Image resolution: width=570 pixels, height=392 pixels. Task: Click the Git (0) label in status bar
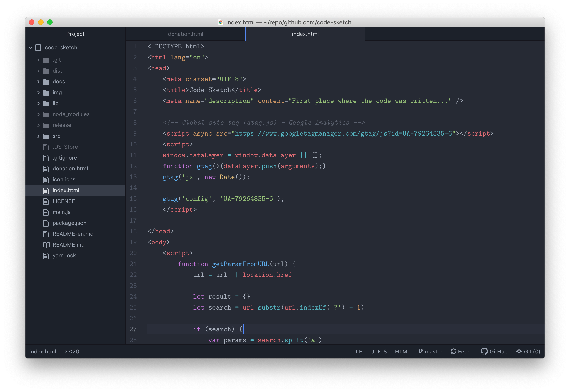(532, 352)
